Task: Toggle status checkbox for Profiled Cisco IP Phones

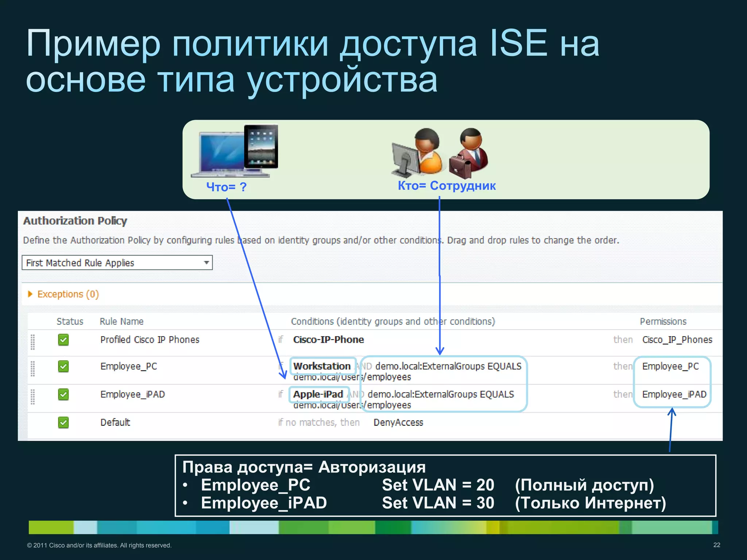Action: (x=63, y=340)
